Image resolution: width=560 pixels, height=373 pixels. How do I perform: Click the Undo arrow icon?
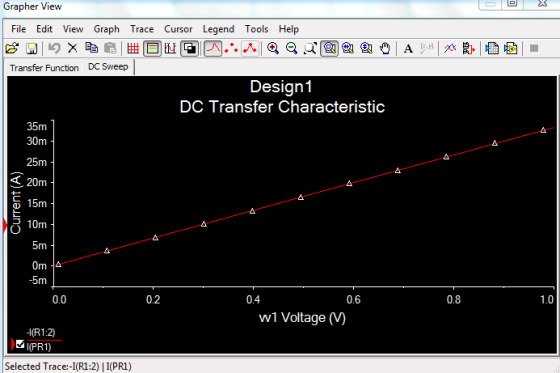click(x=54, y=48)
